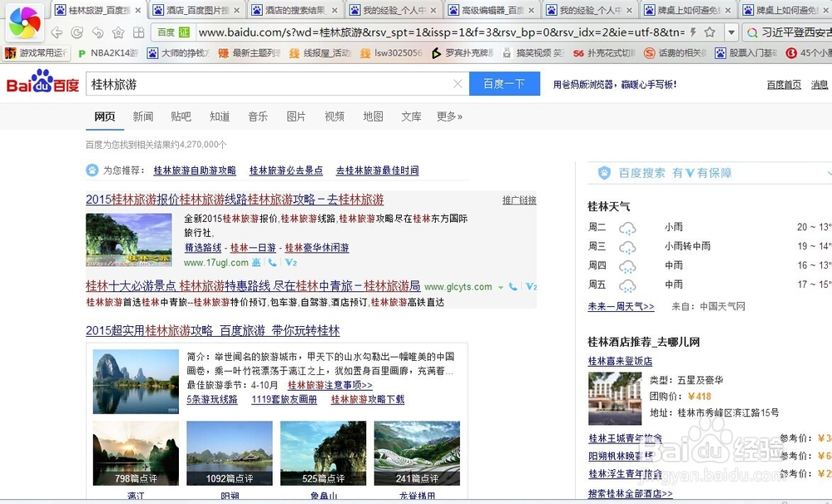Viewport: 832px width, 504px height.
Task: Click the Baidu logo
Action: 42,82
